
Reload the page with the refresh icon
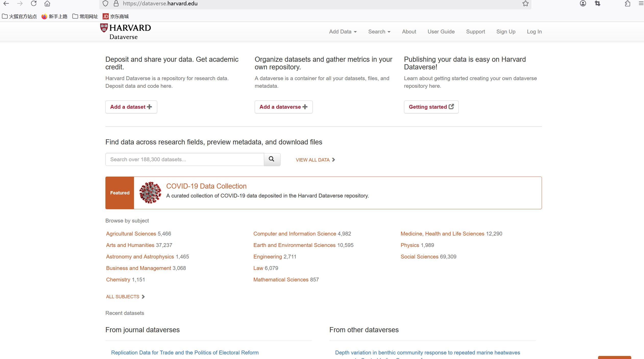[34, 4]
